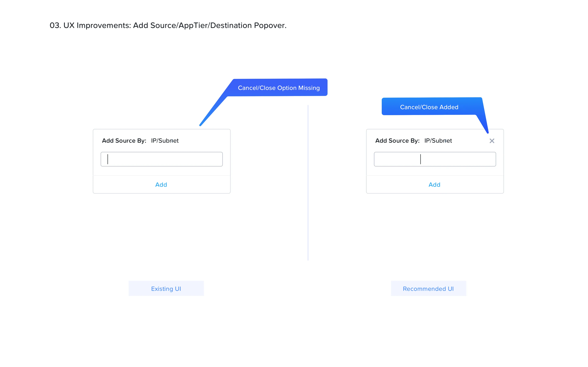Click Add Source By label in Existing UI

pyautogui.click(x=124, y=141)
